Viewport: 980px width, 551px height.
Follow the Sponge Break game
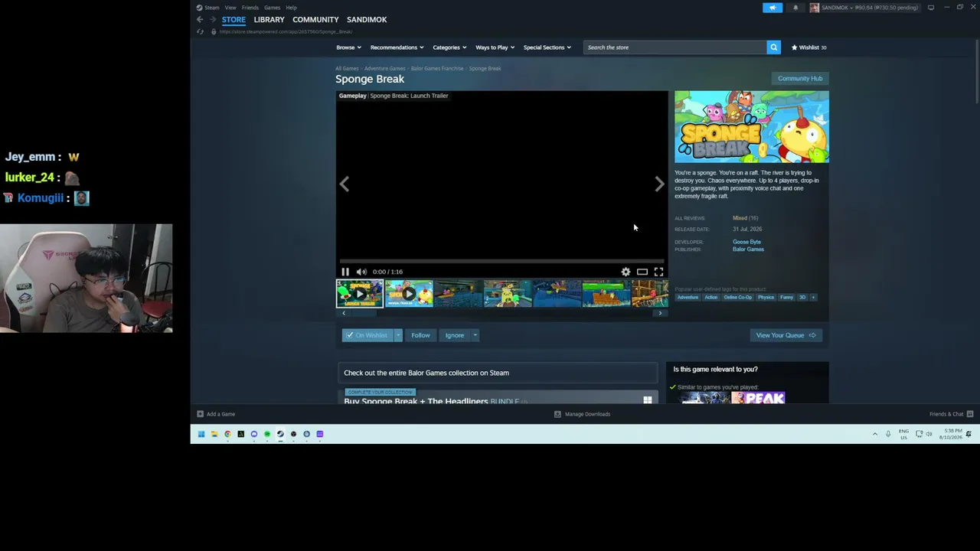[420, 335]
